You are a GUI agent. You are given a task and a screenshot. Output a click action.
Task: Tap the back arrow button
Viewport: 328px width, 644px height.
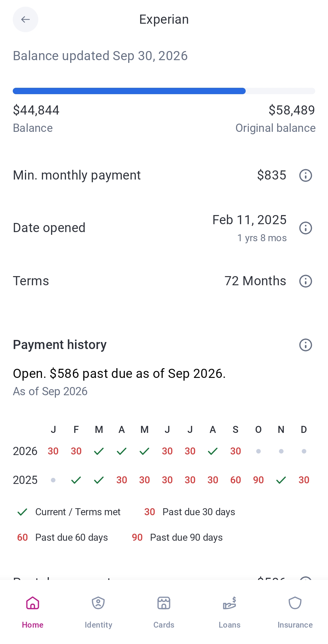[x=26, y=19]
